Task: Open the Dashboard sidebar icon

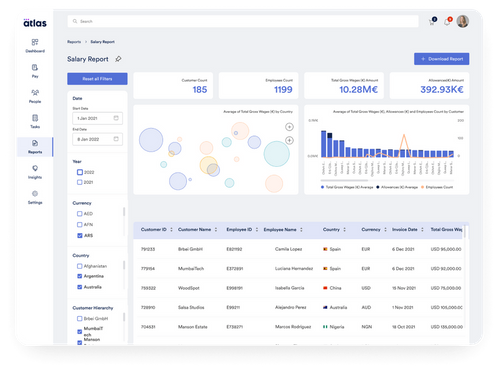Action: click(35, 42)
